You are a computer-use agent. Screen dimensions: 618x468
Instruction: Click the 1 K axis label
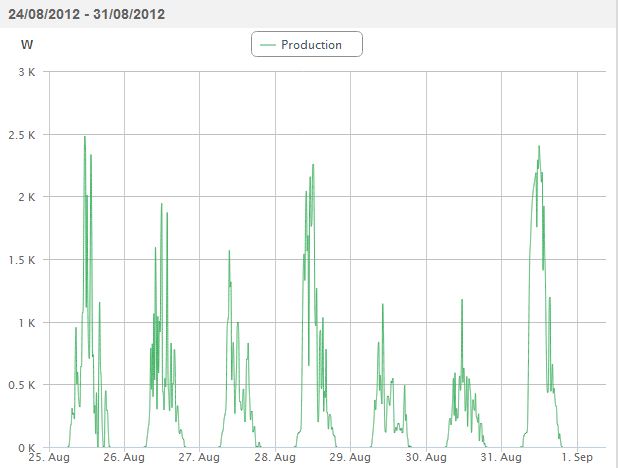[26, 323]
